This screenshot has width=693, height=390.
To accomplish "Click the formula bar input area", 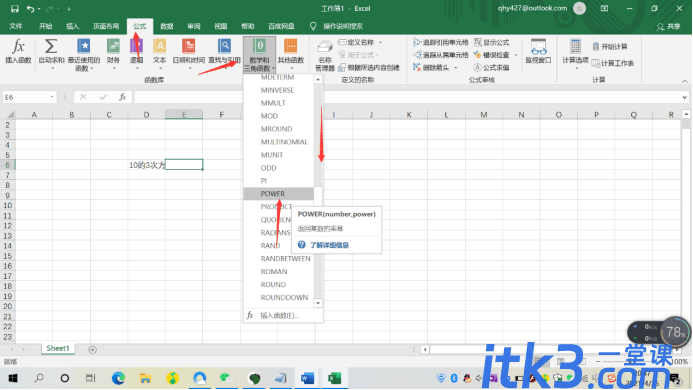I will (407, 97).
